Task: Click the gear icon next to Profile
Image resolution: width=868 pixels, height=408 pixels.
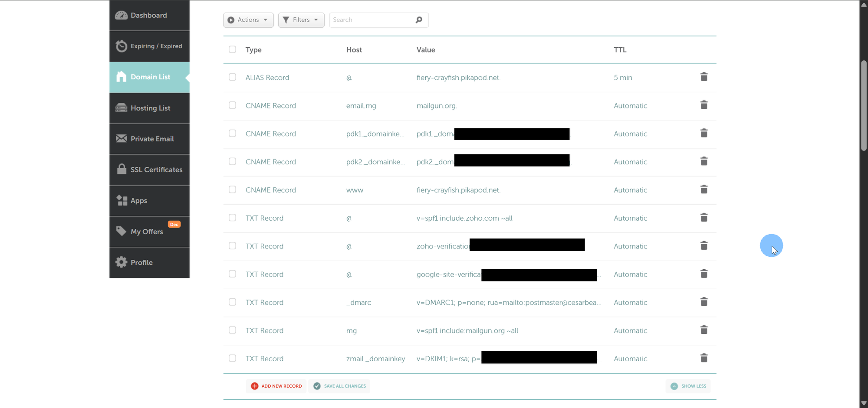Action: (x=121, y=262)
